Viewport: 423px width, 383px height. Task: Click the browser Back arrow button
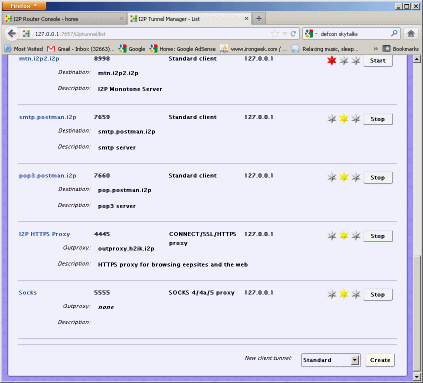tap(12, 34)
